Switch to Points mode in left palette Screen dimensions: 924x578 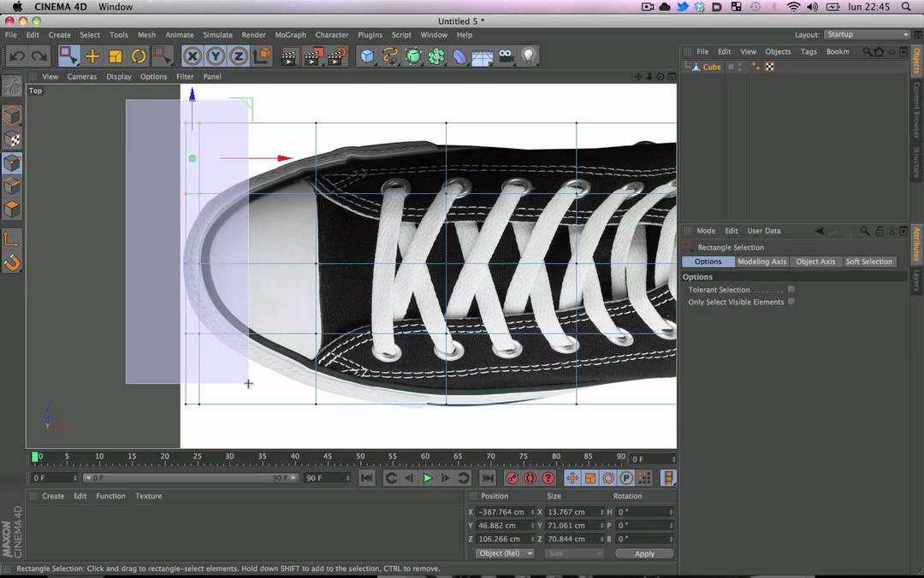click(x=12, y=163)
